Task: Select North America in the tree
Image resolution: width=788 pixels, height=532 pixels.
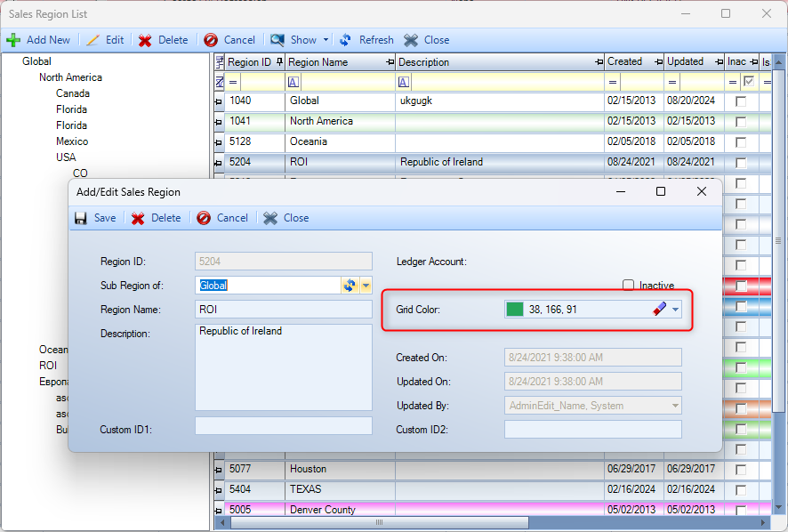Action: [x=71, y=77]
